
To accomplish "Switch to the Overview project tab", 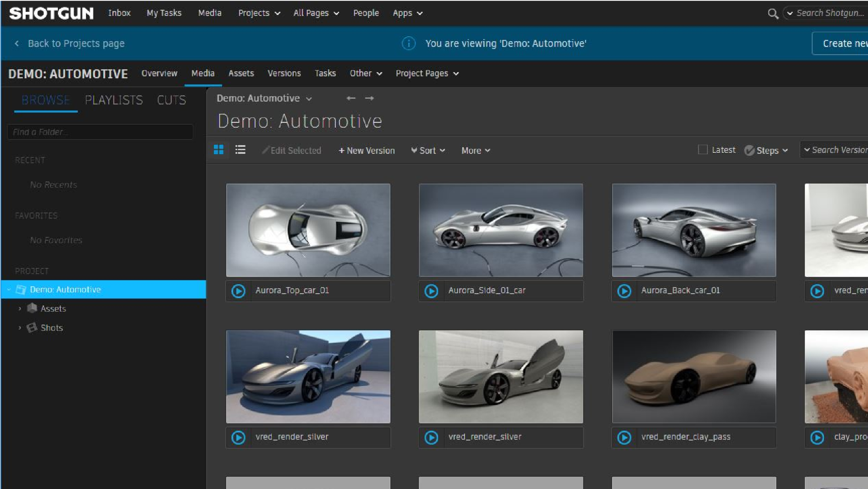I will (159, 73).
